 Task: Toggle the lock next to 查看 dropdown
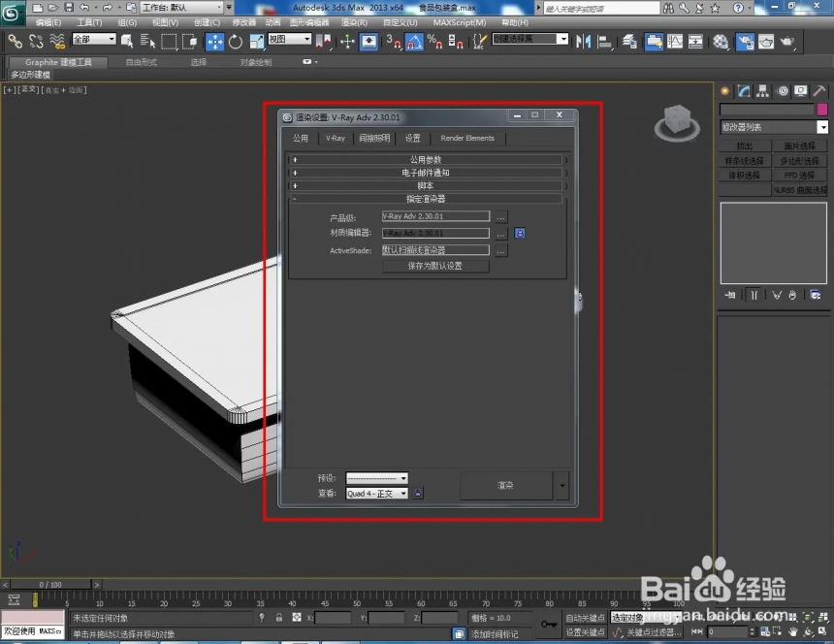tap(418, 493)
